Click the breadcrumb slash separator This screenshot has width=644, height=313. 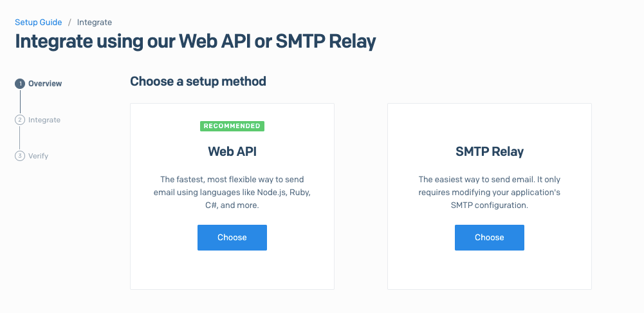pyautogui.click(x=69, y=22)
